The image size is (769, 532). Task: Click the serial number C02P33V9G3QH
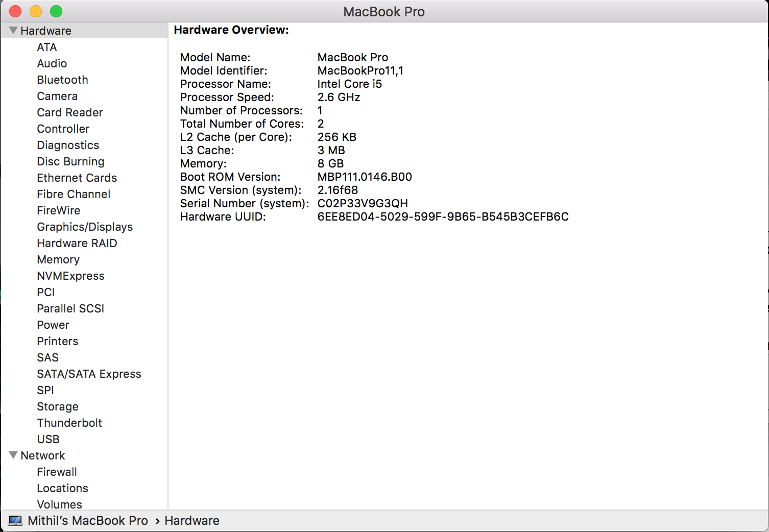click(363, 203)
